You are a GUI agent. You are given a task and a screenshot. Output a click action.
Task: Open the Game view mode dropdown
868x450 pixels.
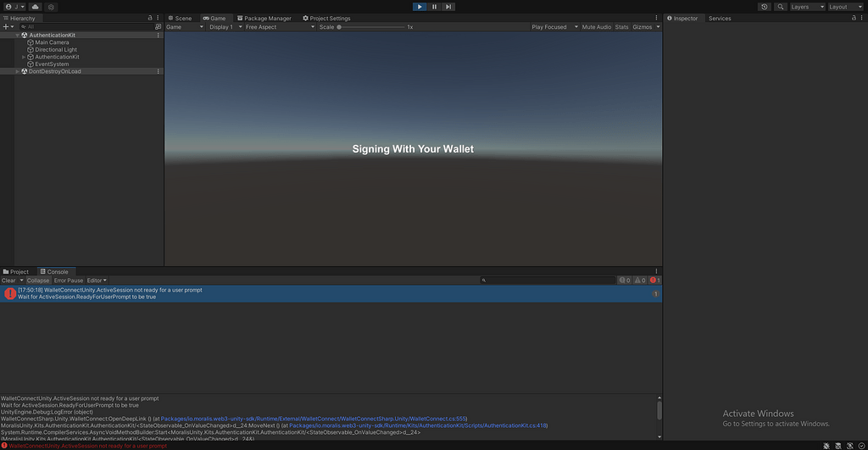coord(185,26)
